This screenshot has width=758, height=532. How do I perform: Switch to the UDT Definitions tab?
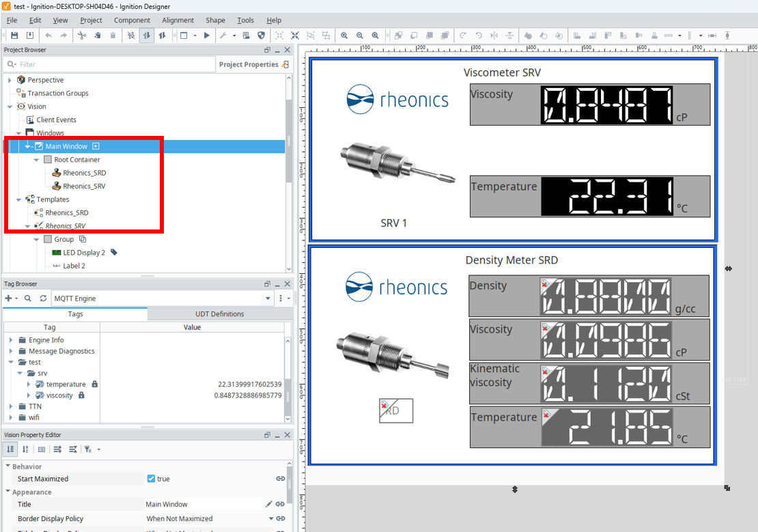(219, 314)
